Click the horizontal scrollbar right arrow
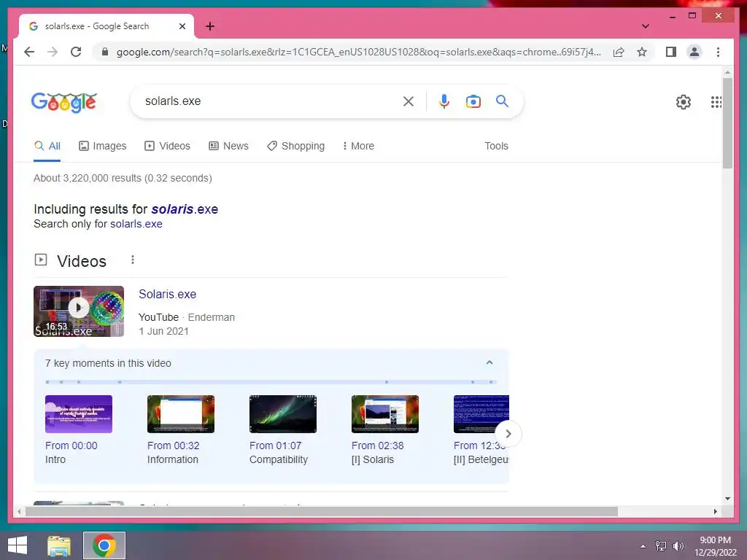 [715, 511]
